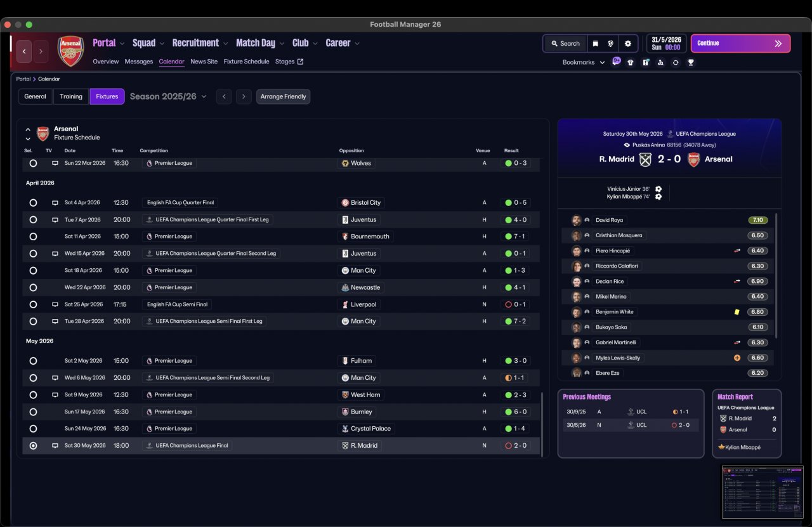Switch to the Training tab

point(71,96)
